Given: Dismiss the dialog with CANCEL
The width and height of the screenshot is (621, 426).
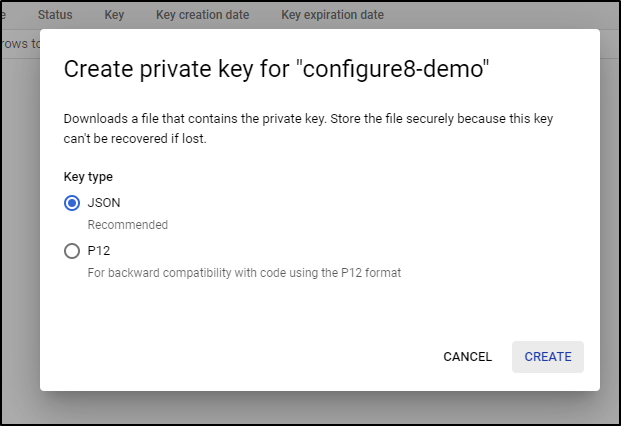Looking at the screenshot, I should (x=467, y=357).
